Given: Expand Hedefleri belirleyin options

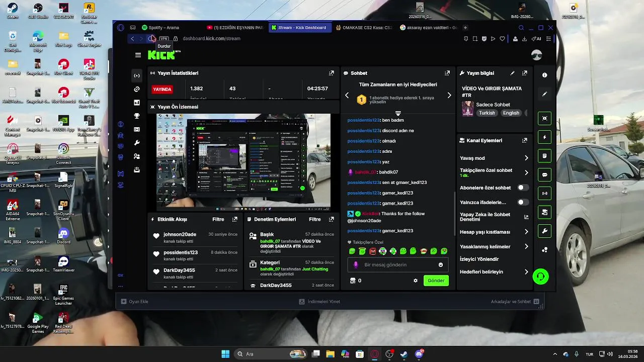Looking at the screenshot, I should point(526,272).
